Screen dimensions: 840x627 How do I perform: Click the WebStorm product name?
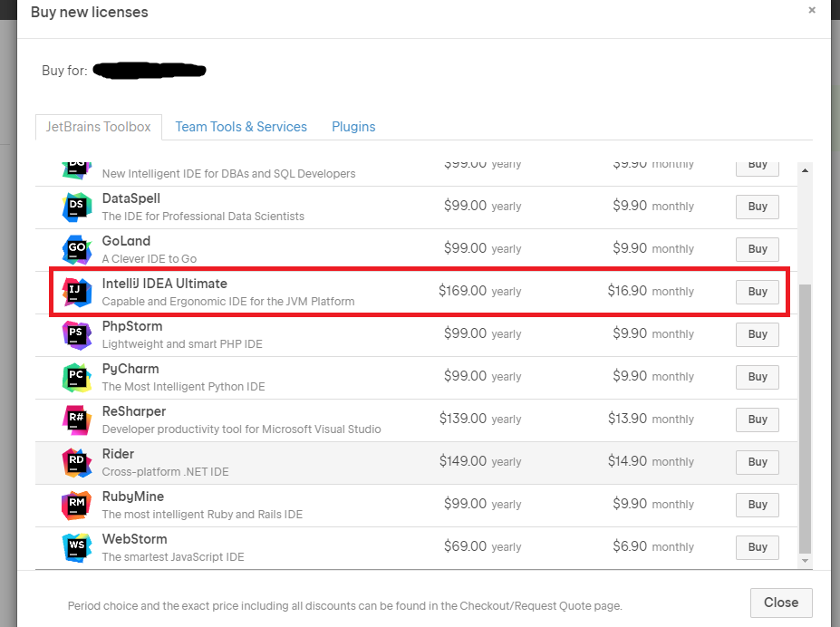pyautogui.click(x=134, y=539)
